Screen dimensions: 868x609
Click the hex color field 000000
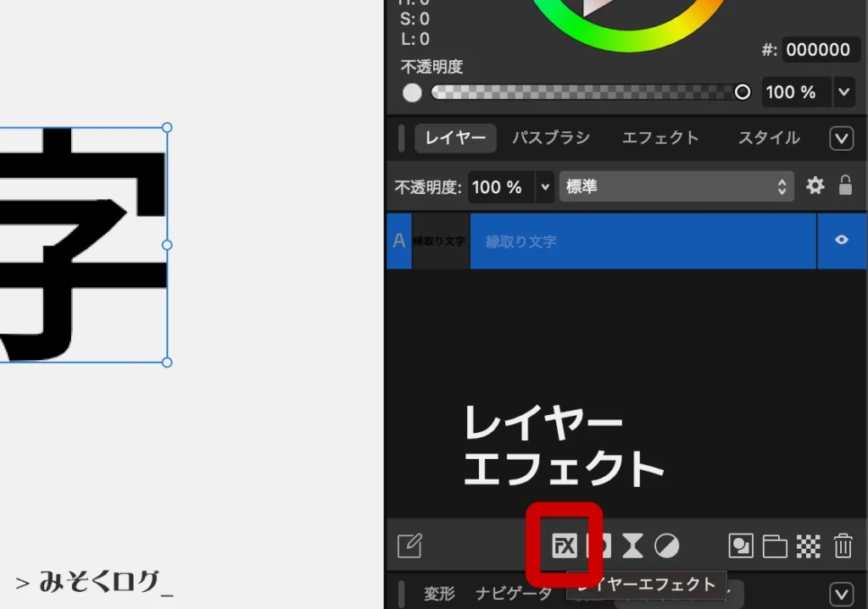pos(817,50)
